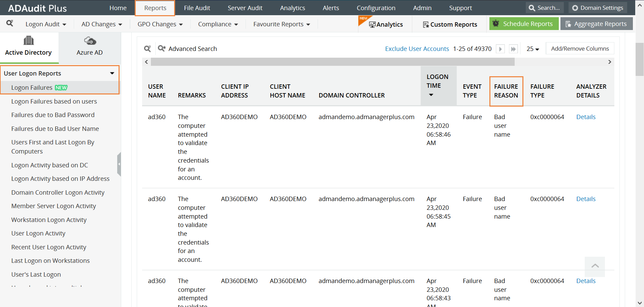Screen dimensions: 644x307
Task: Change rows per page from 25
Action: point(533,49)
